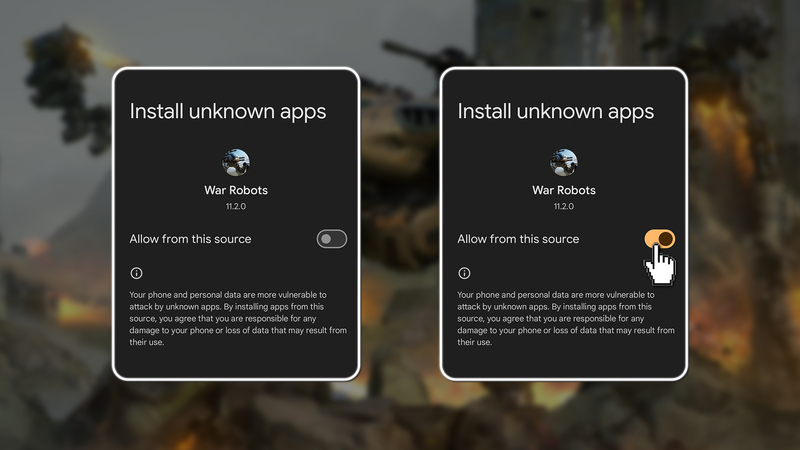
Task: Click the blurred robot between the two panels
Action: click(401, 168)
